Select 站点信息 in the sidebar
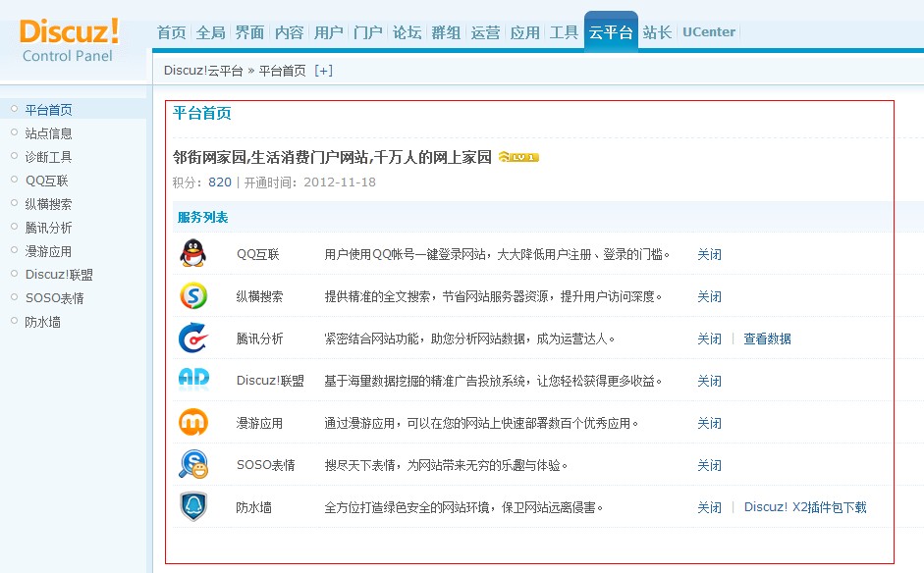Screen dimensions: 924x573 [x=48, y=133]
